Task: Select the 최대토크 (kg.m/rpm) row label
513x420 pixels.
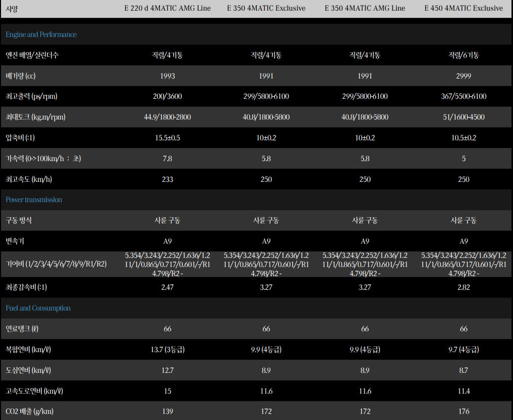Action: click(x=35, y=117)
